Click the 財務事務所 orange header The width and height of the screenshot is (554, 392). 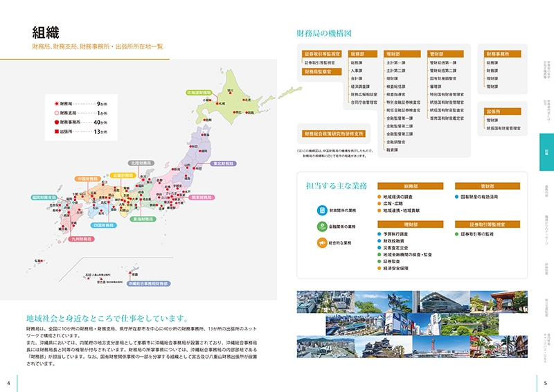tap(502, 54)
